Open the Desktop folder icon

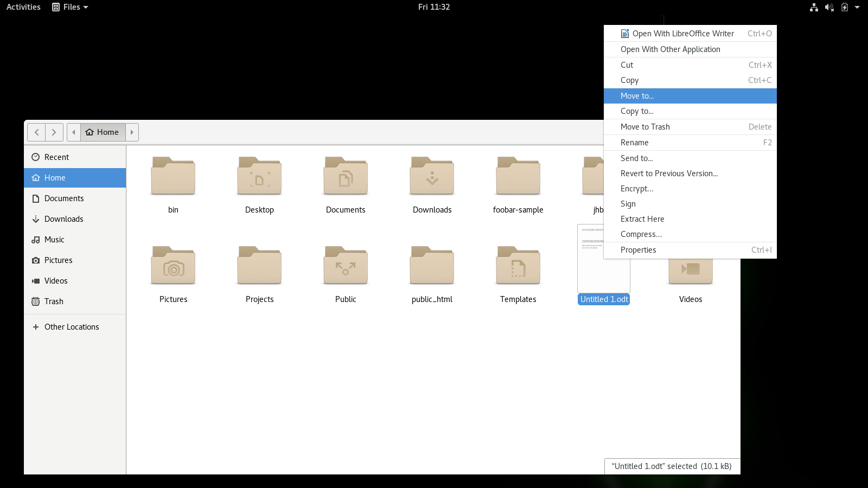(259, 176)
